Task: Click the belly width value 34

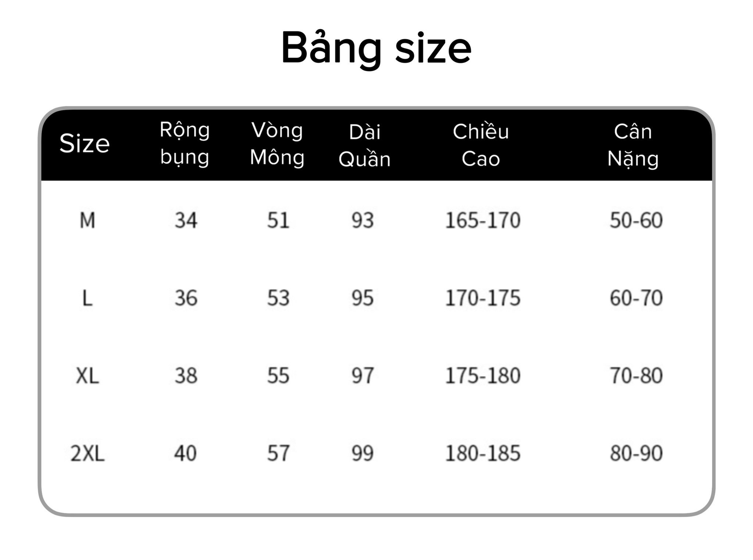Action: tap(186, 220)
